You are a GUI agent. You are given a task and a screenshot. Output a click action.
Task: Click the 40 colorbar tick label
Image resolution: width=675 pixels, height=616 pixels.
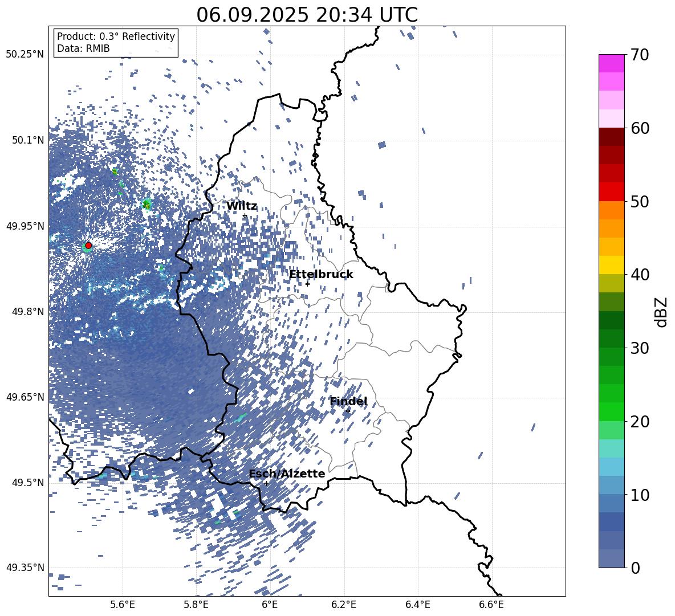(x=640, y=275)
